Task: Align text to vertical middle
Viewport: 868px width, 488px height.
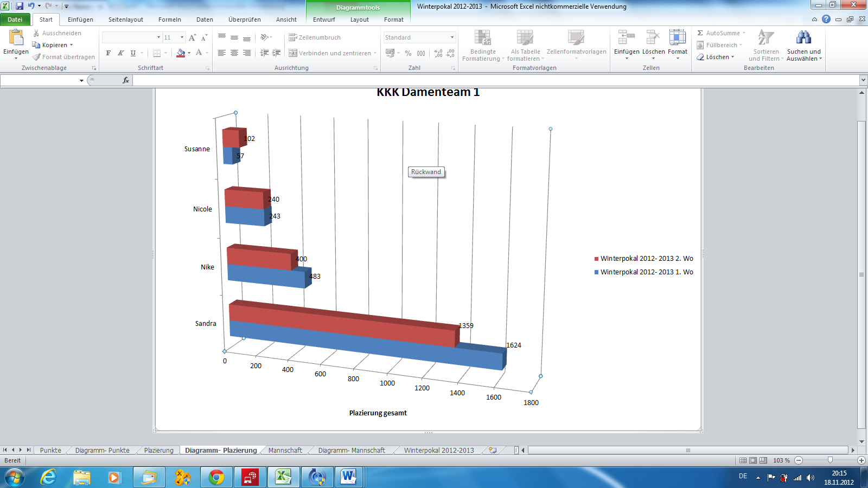Action: pos(234,37)
